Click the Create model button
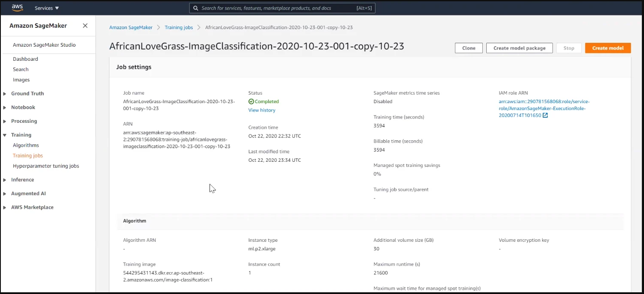 pos(608,48)
